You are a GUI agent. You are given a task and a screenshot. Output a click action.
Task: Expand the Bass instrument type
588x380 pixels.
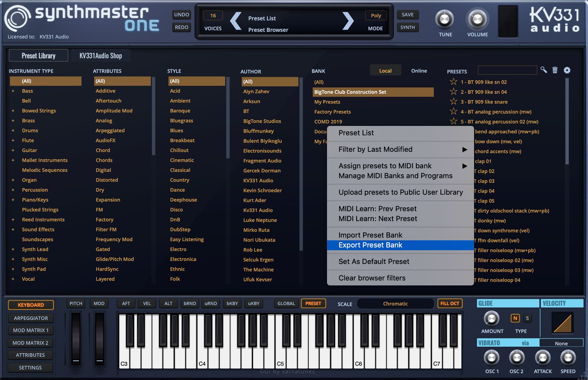[13, 91]
